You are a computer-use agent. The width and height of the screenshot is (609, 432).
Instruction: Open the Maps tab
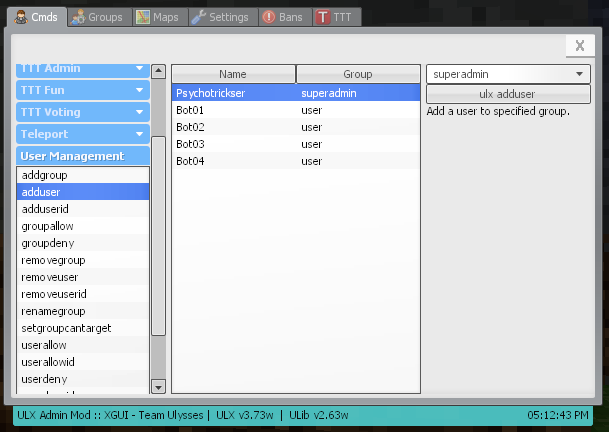[161, 17]
